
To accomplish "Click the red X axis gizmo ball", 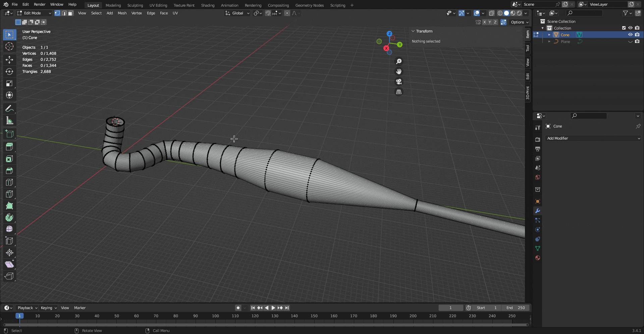I will click(x=386, y=48).
